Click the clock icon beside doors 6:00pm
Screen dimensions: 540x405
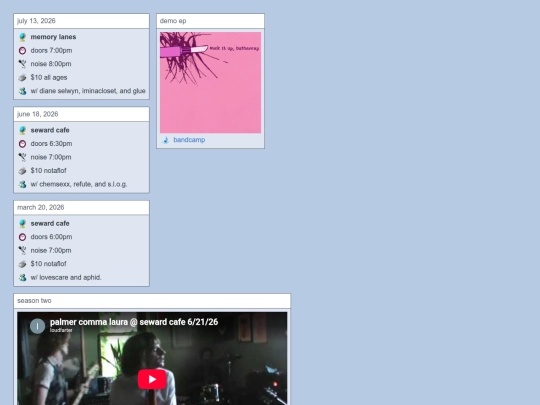(x=22, y=237)
